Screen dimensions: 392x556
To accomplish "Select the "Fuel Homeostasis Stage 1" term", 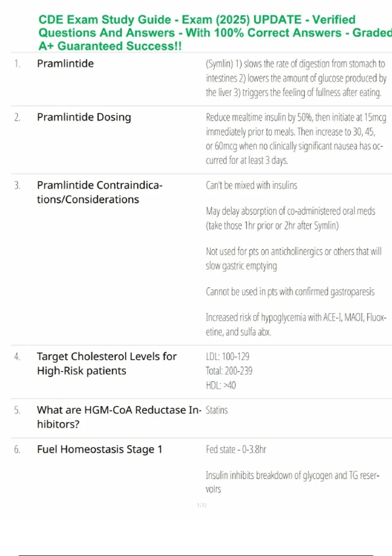I will pos(100,449).
